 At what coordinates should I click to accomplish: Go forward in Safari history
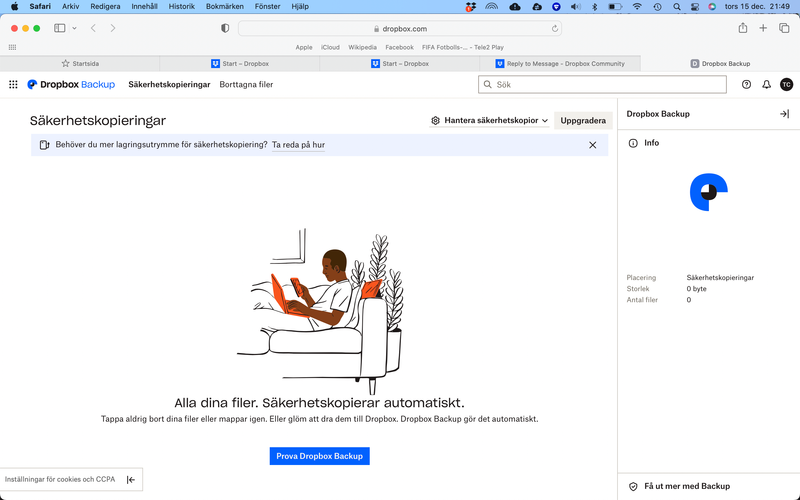(113, 28)
